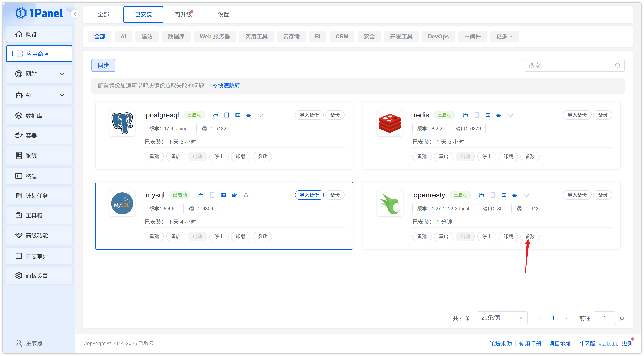
Task: Click openresty docker container icon
Action: pyautogui.click(x=515, y=195)
